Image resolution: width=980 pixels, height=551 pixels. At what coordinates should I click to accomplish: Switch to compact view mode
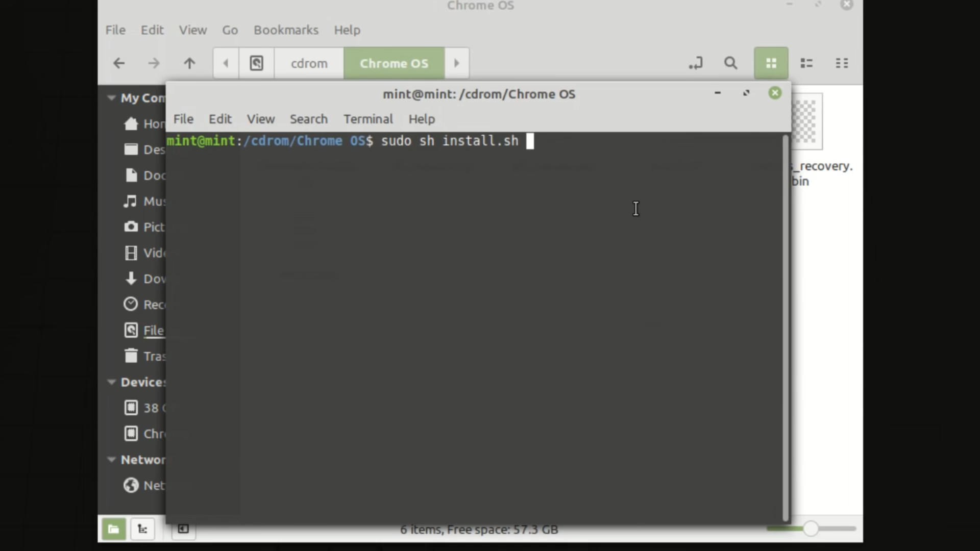pyautogui.click(x=842, y=63)
